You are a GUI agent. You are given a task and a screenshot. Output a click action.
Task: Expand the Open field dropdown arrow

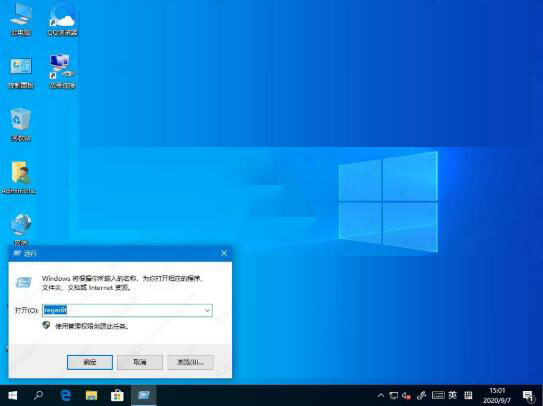(207, 310)
